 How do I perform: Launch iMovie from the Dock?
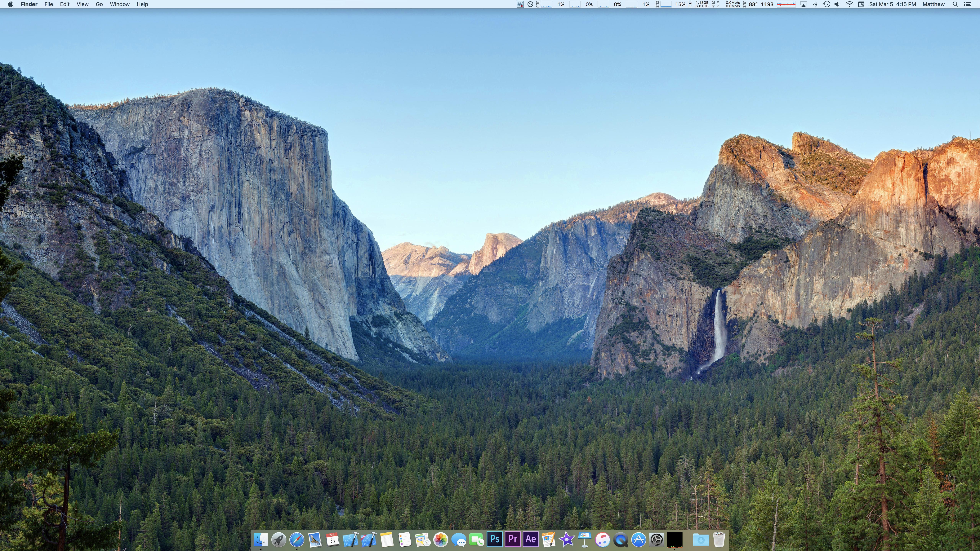coord(567,540)
